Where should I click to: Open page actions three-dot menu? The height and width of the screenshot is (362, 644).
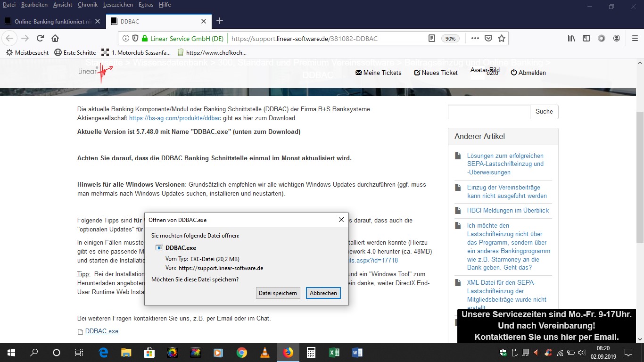pos(475,38)
